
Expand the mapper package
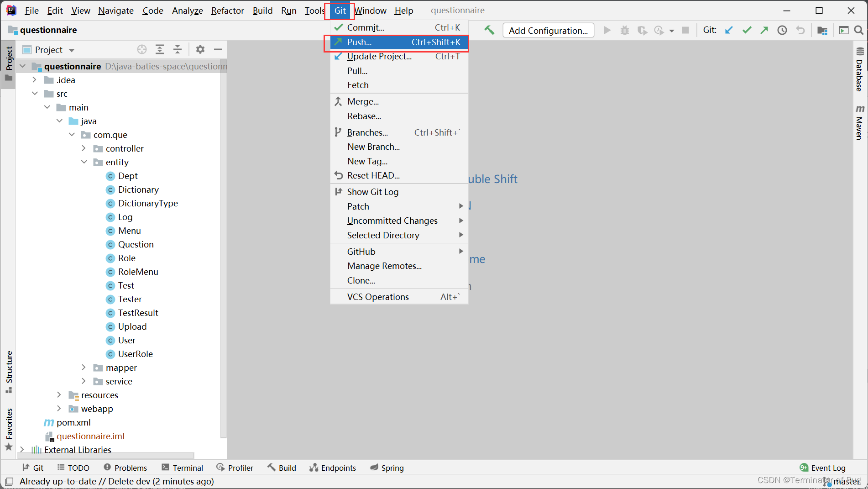click(x=84, y=368)
